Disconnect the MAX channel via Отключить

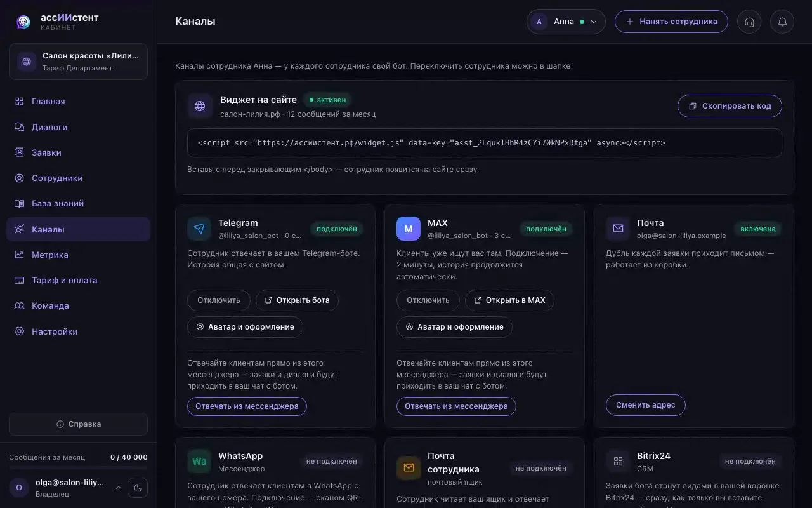[428, 300]
